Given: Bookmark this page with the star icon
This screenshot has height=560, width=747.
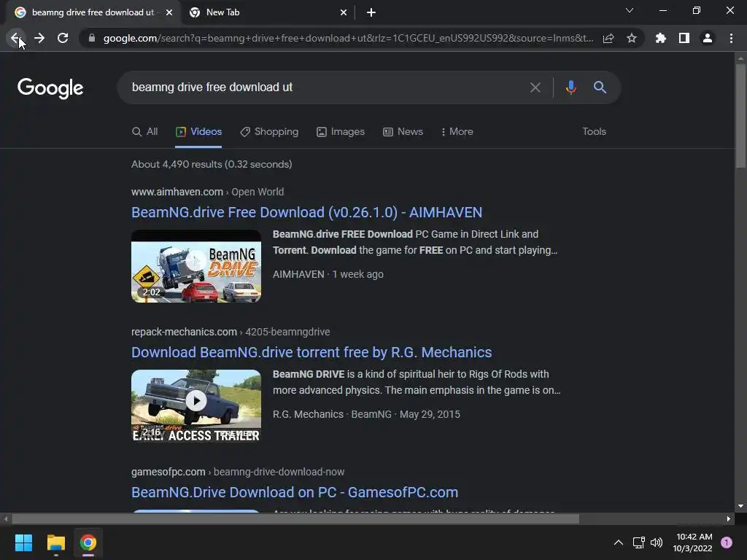Looking at the screenshot, I should (631, 38).
